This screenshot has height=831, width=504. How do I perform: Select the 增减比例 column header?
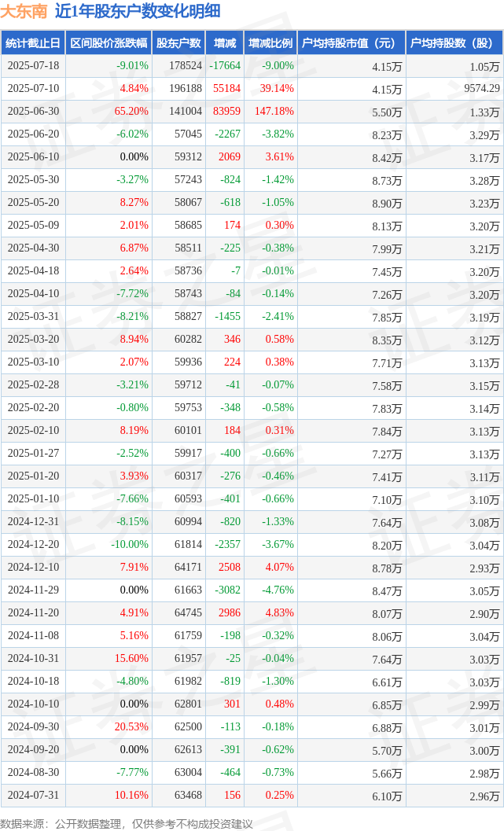pyautogui.click(x=270, y=43)
